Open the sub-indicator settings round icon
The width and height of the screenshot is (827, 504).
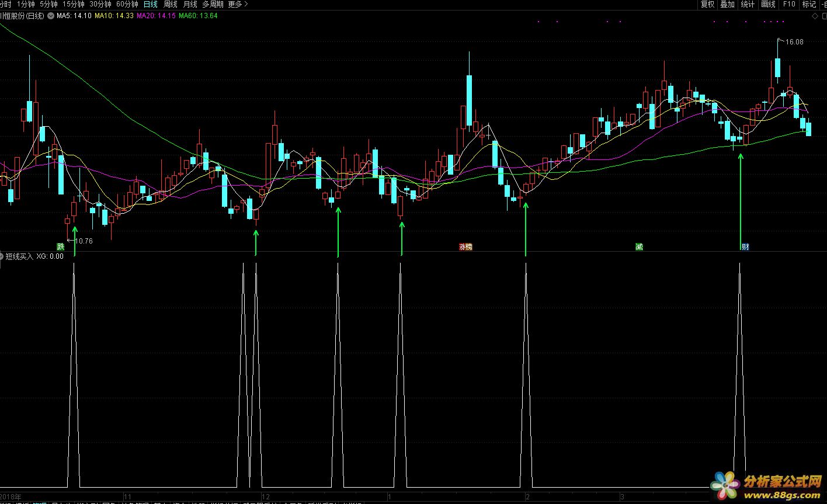tap(1, 256)
